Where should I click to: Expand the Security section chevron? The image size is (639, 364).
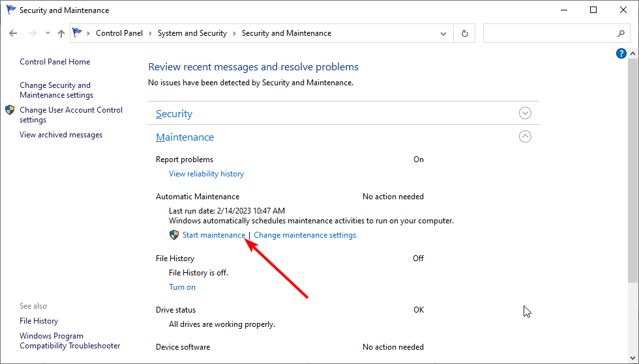(x=525, y=113)
